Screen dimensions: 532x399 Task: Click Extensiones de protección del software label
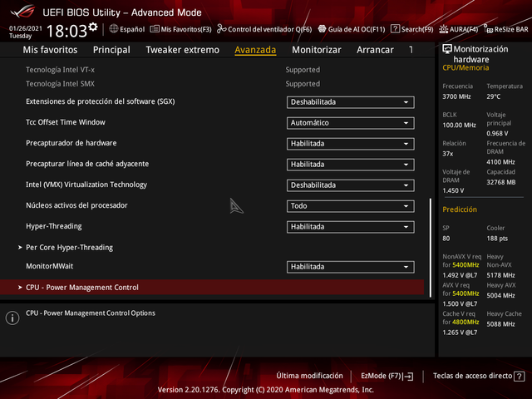pyautogui.click(x=101, y=101)
